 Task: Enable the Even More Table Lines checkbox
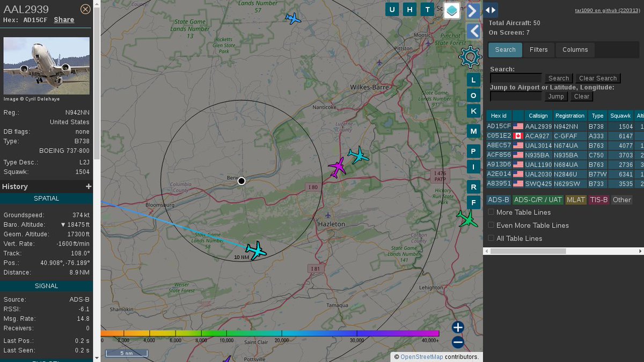click(x=491, y=225)
